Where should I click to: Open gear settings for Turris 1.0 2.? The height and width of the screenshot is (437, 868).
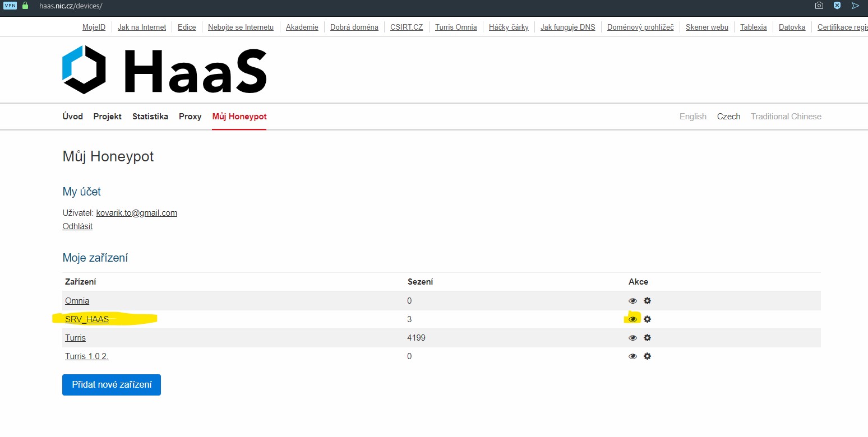point(647,356)
